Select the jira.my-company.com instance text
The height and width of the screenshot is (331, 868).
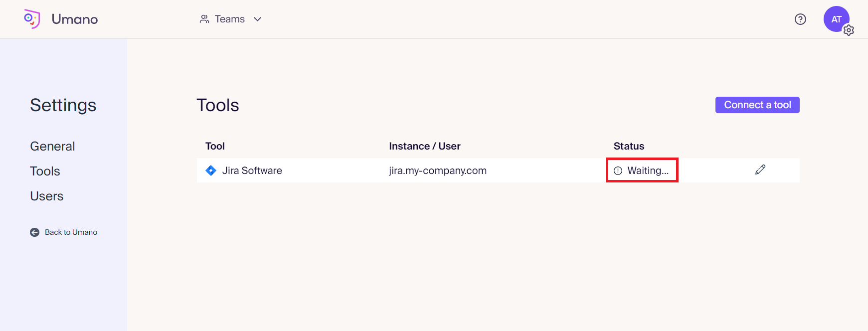[x=438, y=170]
